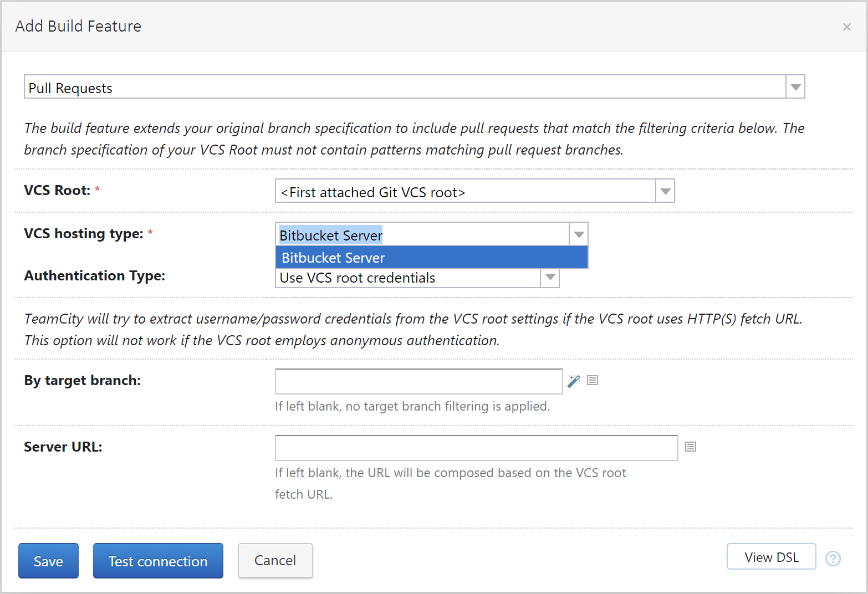Screen dimensions: 868x594
Task: Click the help question mark icon
Action: click(x=833, y=559)
